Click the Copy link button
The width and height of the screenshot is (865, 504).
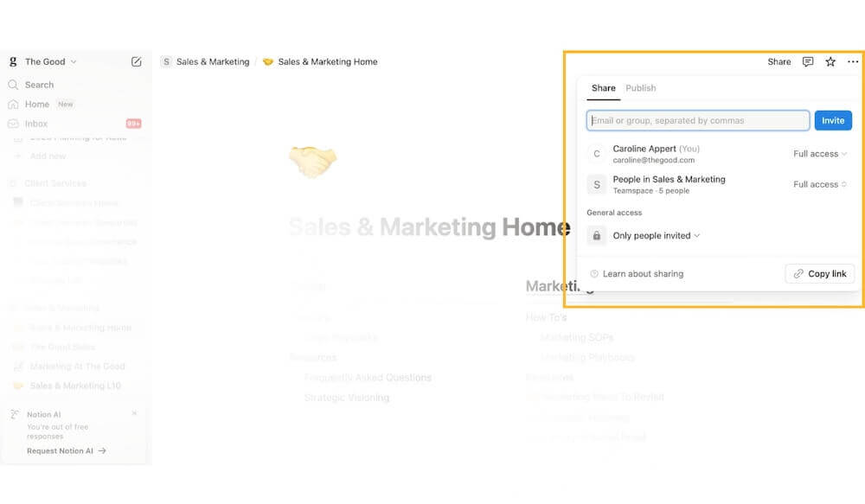point(820,274)
